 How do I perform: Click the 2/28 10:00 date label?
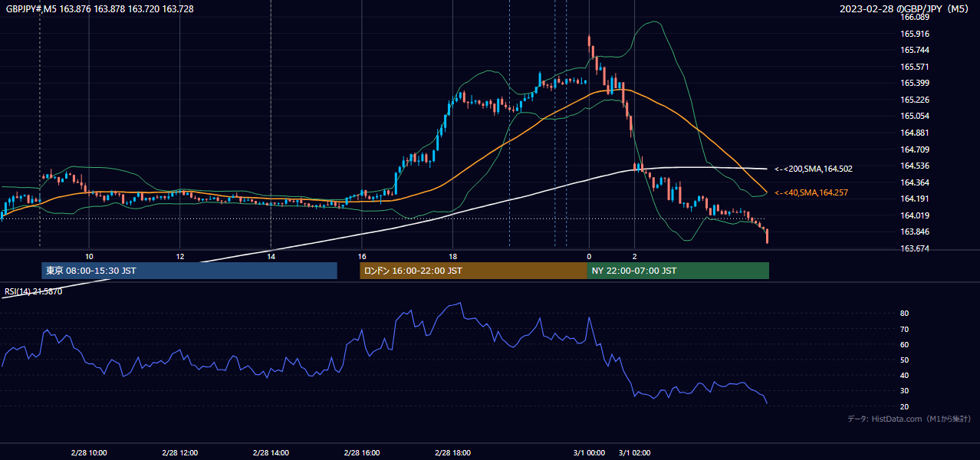(x=89, y=453)
